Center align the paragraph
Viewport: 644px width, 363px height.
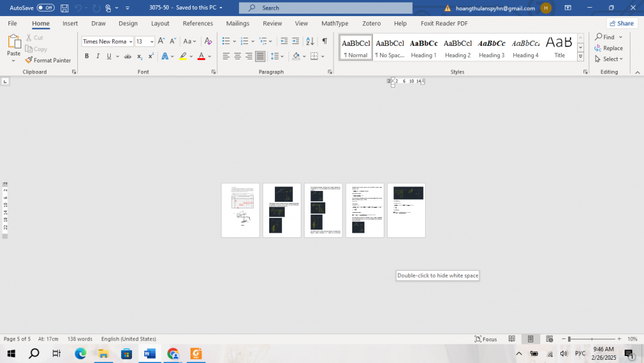pyautogui.click(x=238, y=56)
